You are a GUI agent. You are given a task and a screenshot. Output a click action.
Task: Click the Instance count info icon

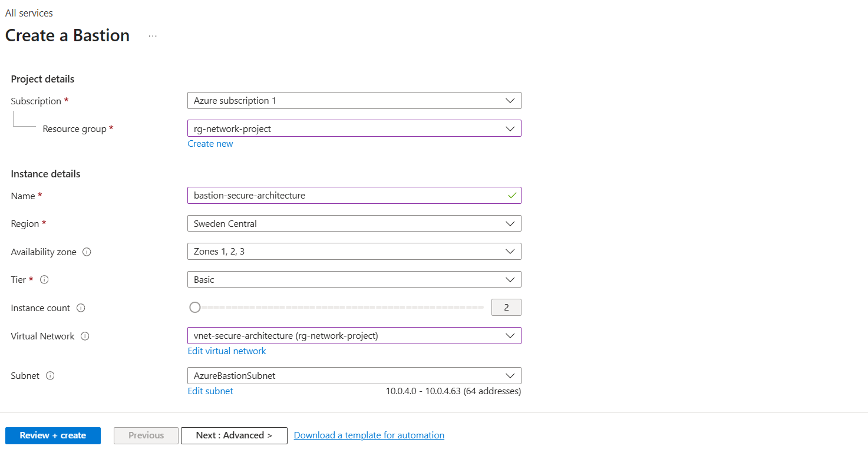coord(81,308)
